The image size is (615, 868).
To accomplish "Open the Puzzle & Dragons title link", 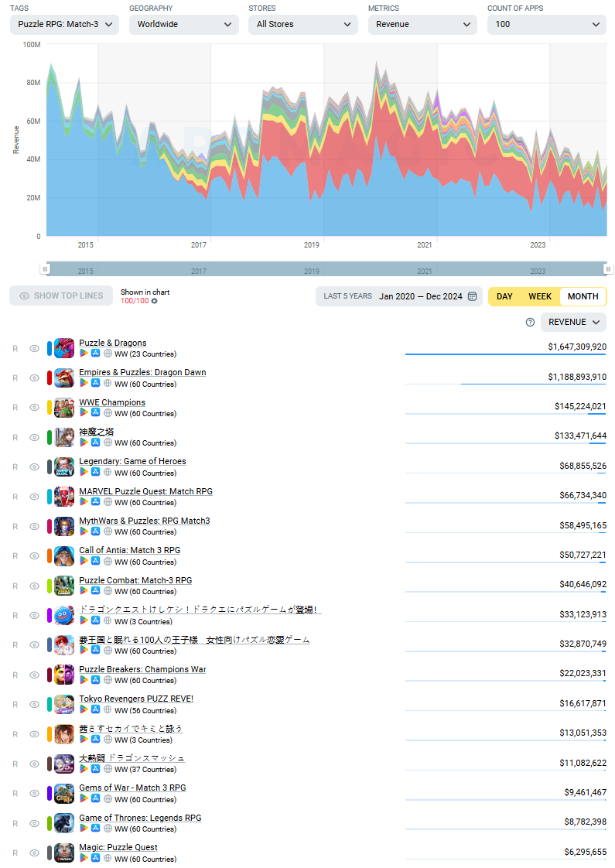I will pos(112,343).
